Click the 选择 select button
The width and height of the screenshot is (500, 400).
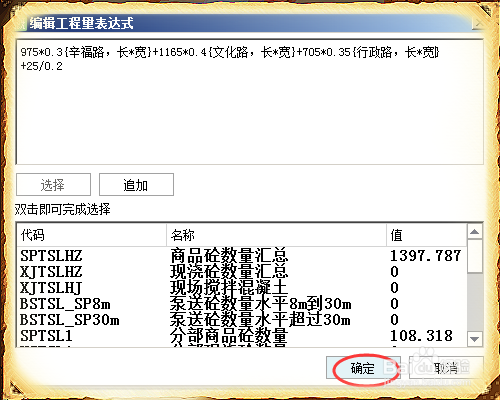53,184
